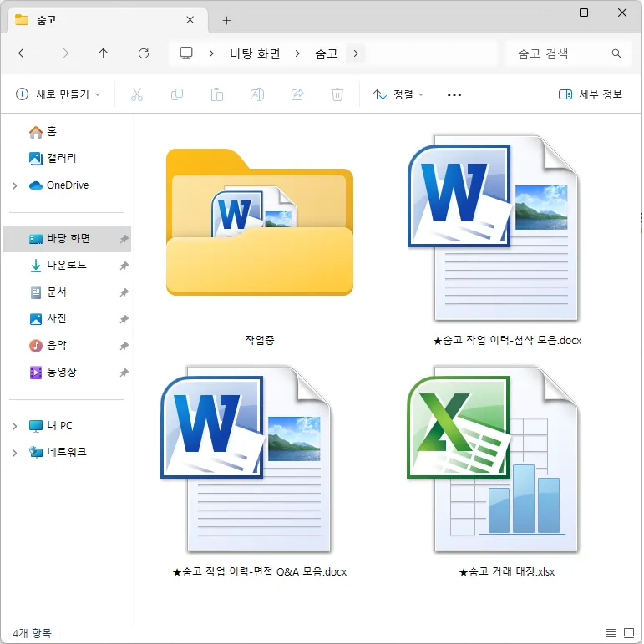Screen dimensions: 644x644
Task: Click the Rename icon in toolbar
Action: pyautogui.click(x=257, y=94)
